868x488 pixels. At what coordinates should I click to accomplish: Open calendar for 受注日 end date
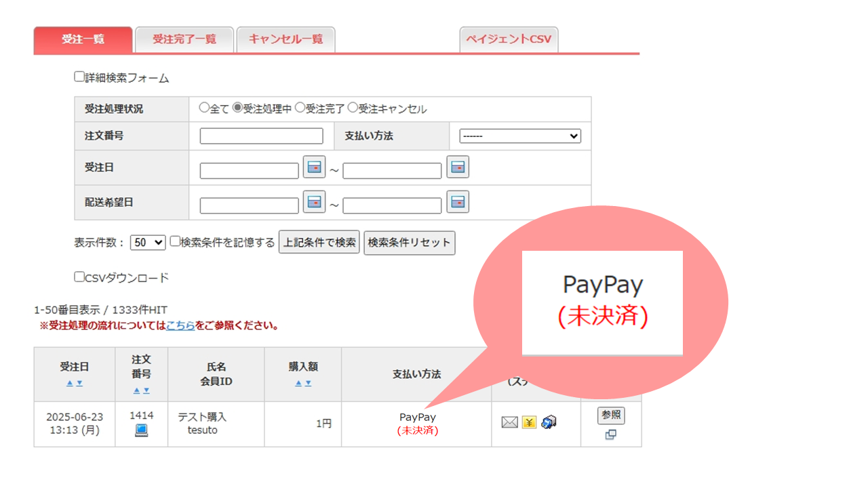tap(458, 167)
